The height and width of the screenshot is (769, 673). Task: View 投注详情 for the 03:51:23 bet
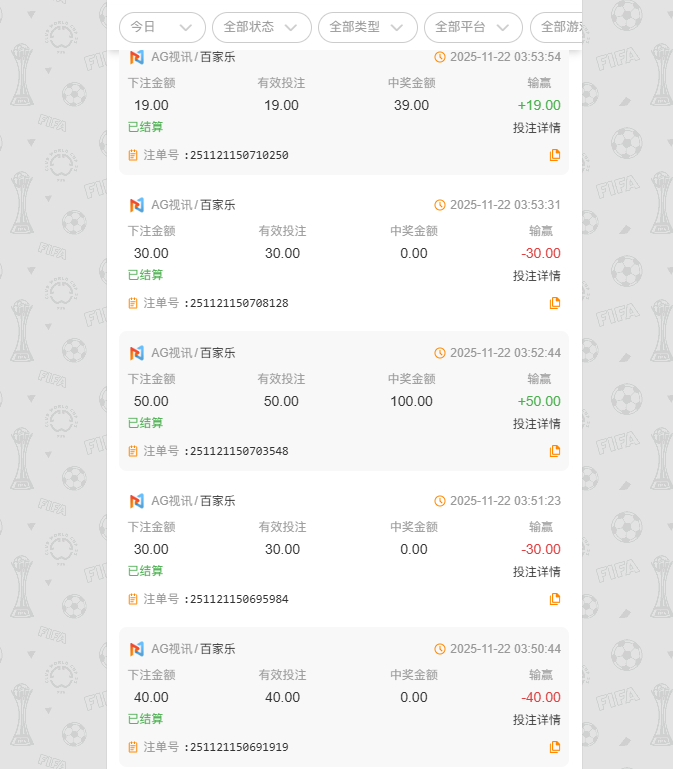point(537,572)
